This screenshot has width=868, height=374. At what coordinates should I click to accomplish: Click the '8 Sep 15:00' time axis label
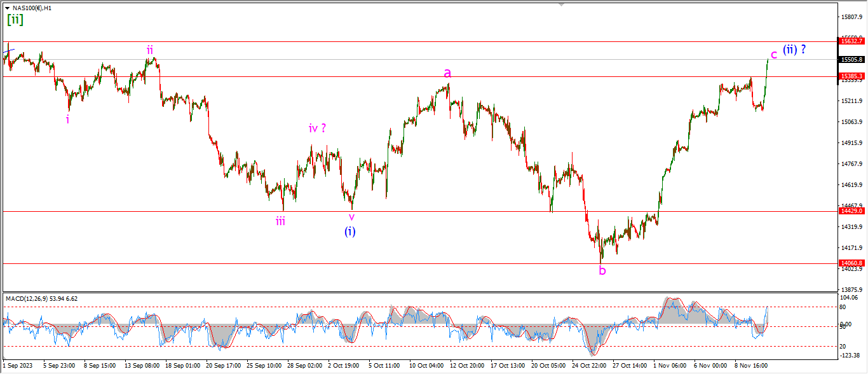99,366
